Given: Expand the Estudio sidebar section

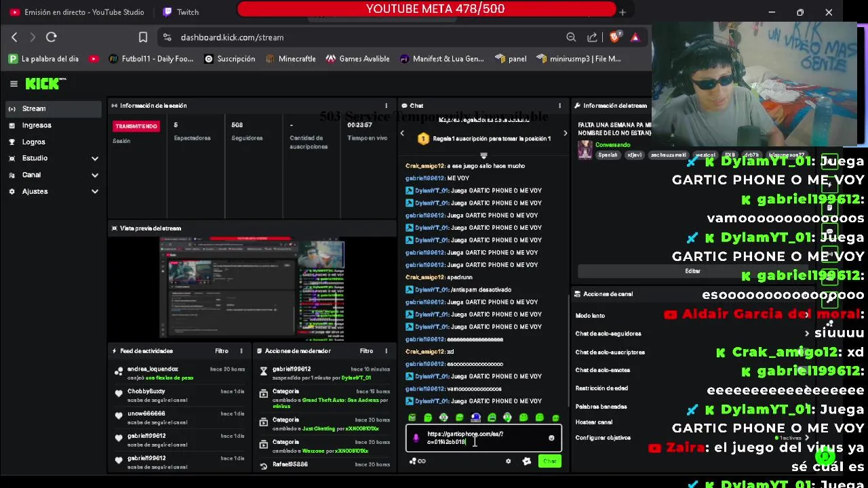Looking at the screenshot, I should tap(53, 158).
